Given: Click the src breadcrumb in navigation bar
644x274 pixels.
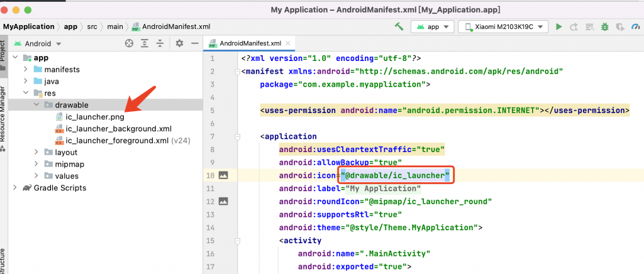Looking at the screenshot, I should [92, 26].
